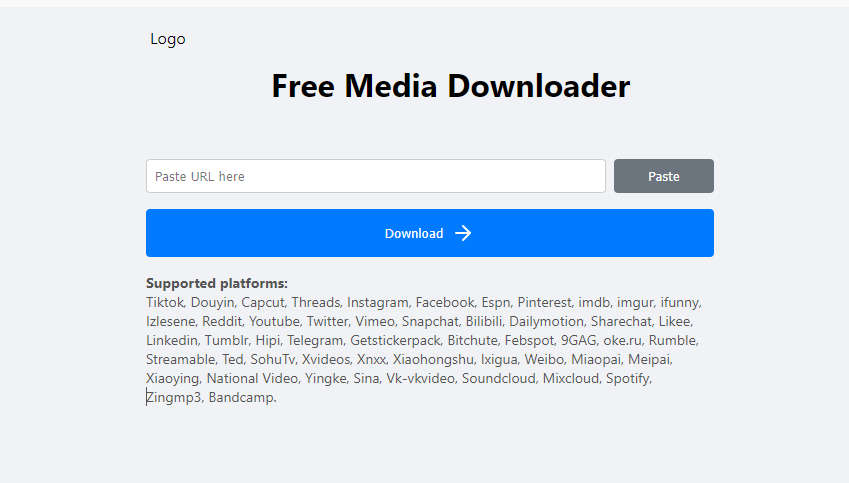The image size is (849, 483).
Task: Click the word Spotify in platforms list
Action: (x=628, y=378)
